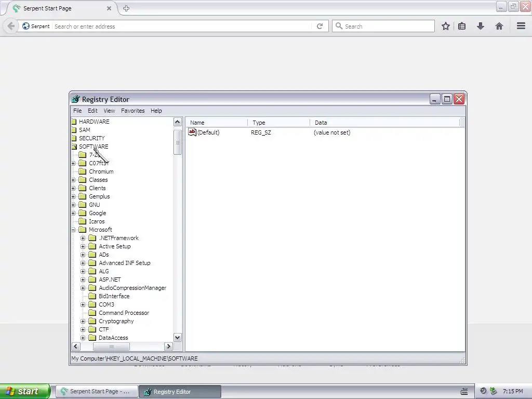This screenshot has width=532, height=399.
Task: Click the (Default) string value icon
Action: (192, 132)
